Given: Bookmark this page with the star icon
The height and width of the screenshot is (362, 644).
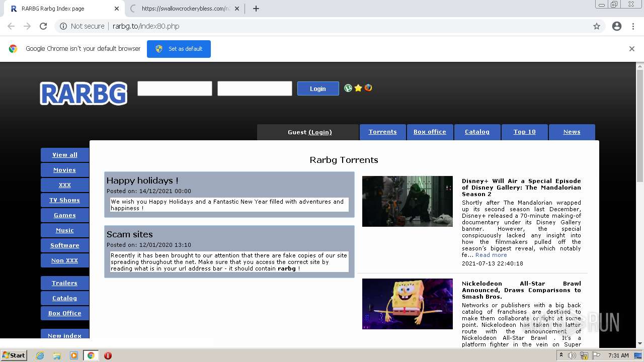Looking at the screenshot, I should coord(597,26).
